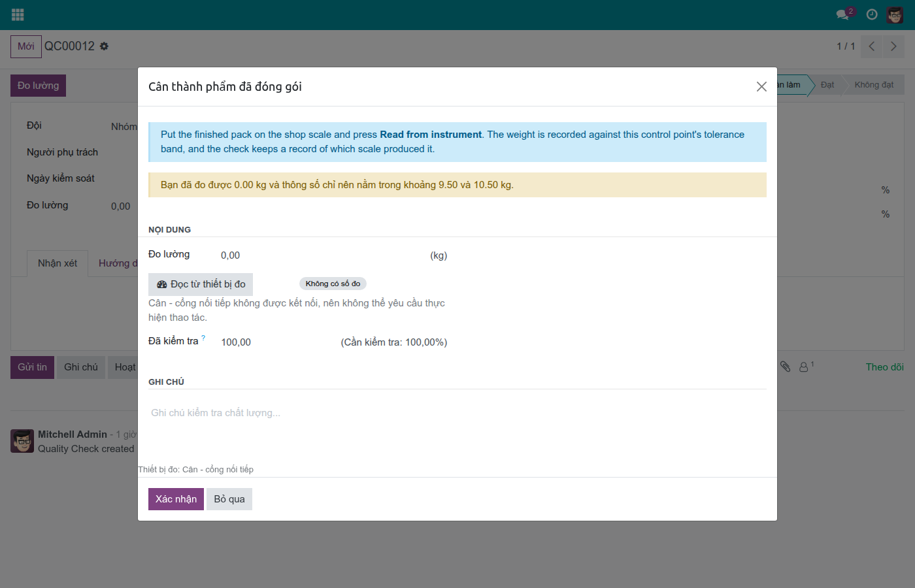Go to the previous record arrow
Screen dimensions: 915x588
[872, 46]
